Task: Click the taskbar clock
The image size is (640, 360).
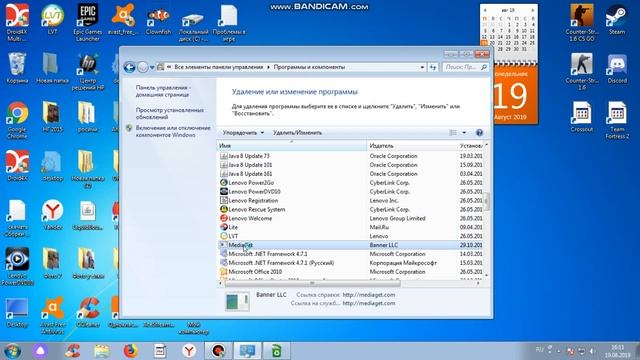Action: coord(617,351)
